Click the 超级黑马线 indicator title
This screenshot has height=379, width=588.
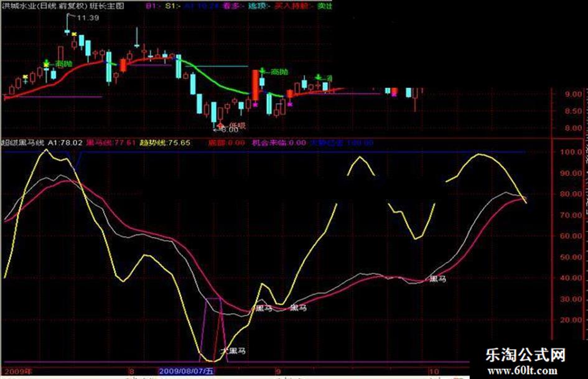pos(22,143)
